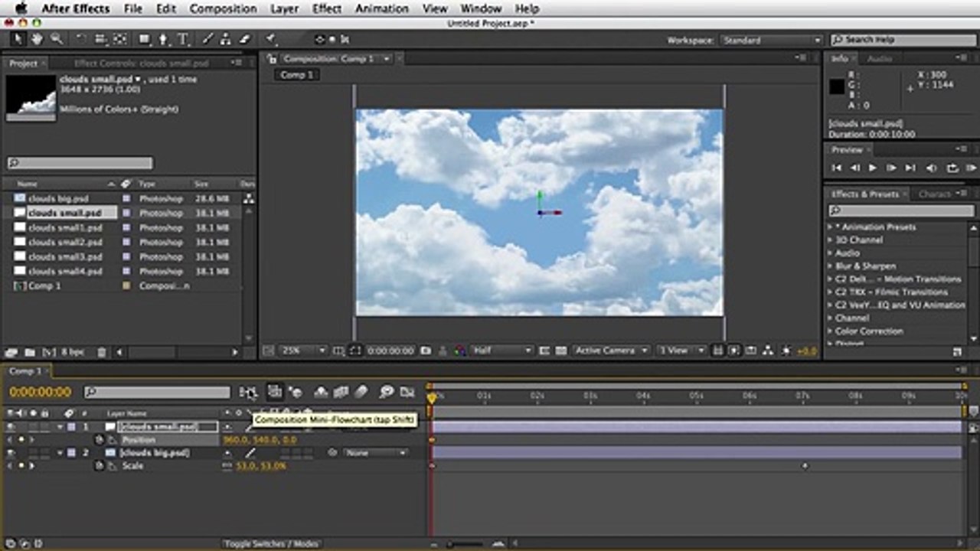Image resolution: width=980 pixels, height=551 pixels.
Task: Open the Composition menu
Action: 223,8
